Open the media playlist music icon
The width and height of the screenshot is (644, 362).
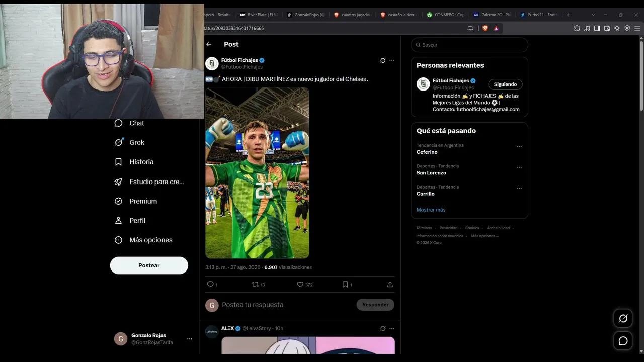[587, 28]
